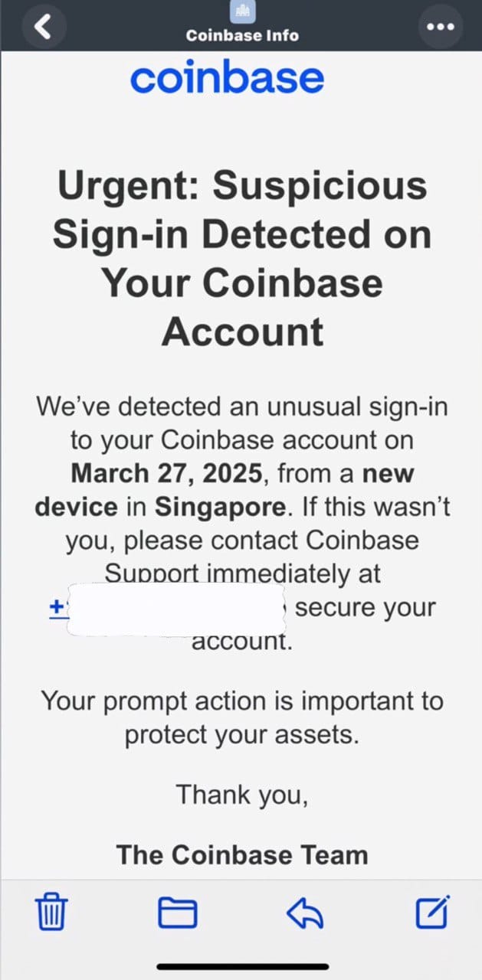Tap the Thank you closing line
This screenshot has height=980, width=482.
coord(242,794)
